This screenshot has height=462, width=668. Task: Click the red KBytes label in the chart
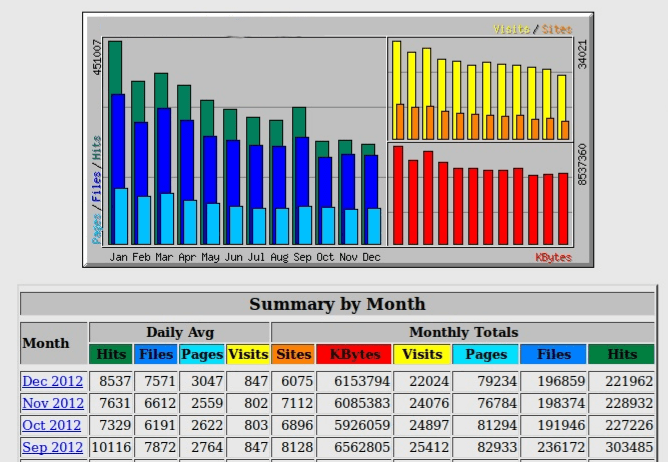click(x=553, y=257)
